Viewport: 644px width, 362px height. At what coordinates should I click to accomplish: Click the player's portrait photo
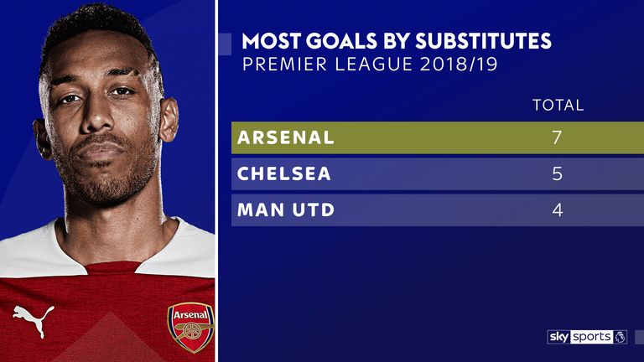point(107,181)
